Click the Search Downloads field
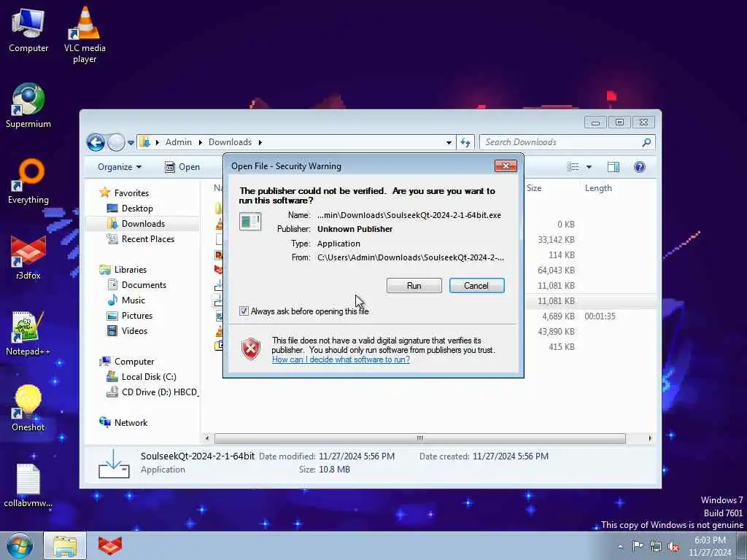The width and height of the screenshot is (747, 560). click(568, 142)
